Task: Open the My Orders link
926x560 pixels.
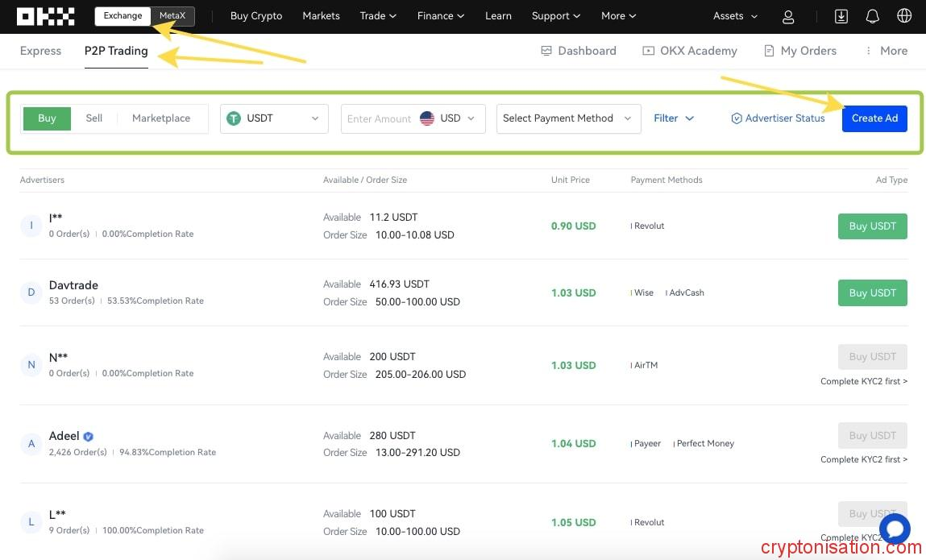Action: click(800, 51)
